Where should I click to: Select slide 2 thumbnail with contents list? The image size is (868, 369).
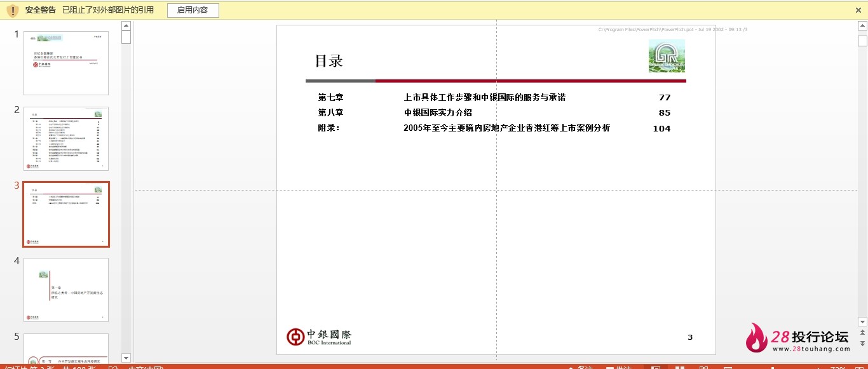point(66,138)
